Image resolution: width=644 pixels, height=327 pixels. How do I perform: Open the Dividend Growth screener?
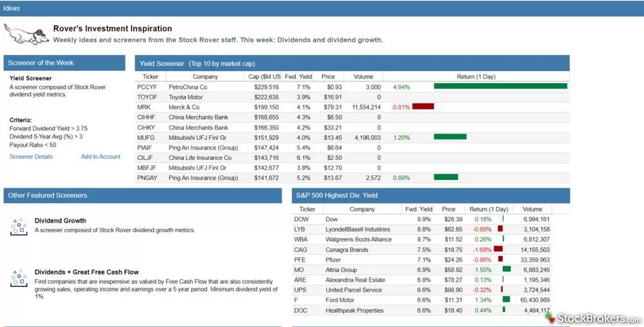[x=61, y=221]
